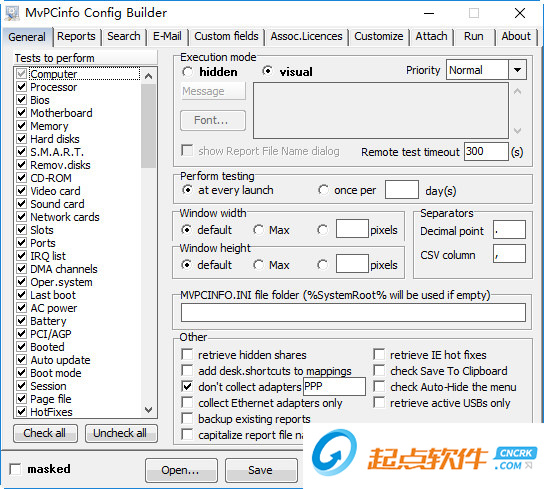The image size is (544, 489).
Task: Uncheck the Processor test
Action: coord(22,87)
